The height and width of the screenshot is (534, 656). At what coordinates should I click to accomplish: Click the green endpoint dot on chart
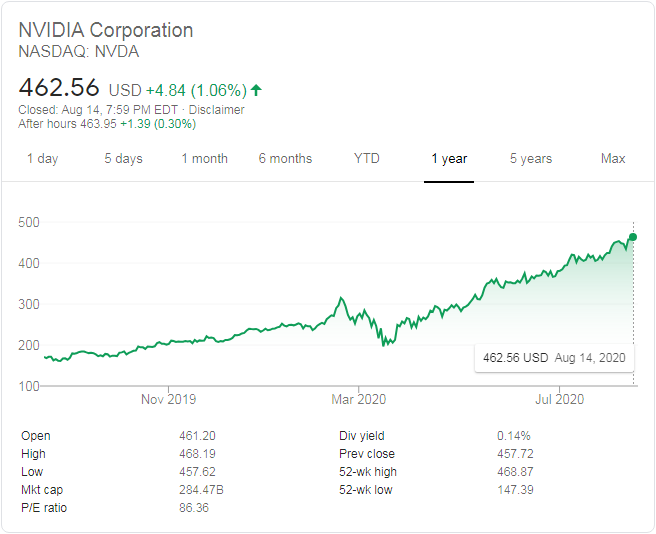point(633,237)
